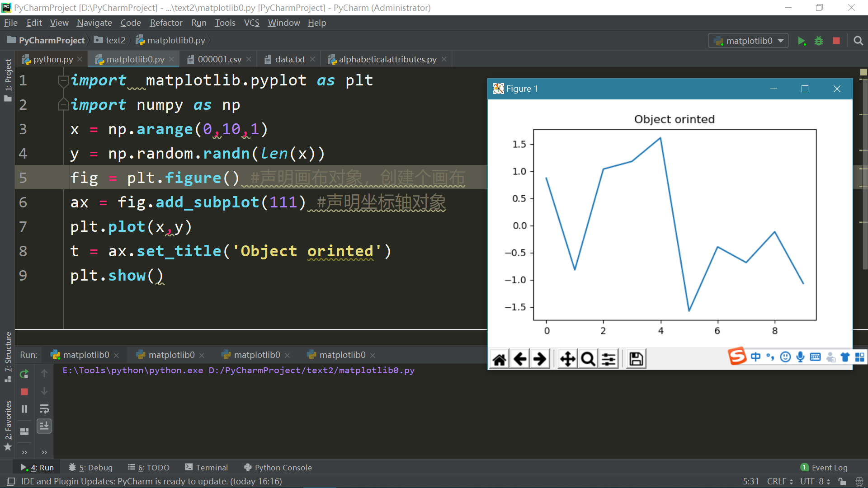Open Configure subplots in Figure 1
The height and width of the screenshot is (488, 868).
609,359
